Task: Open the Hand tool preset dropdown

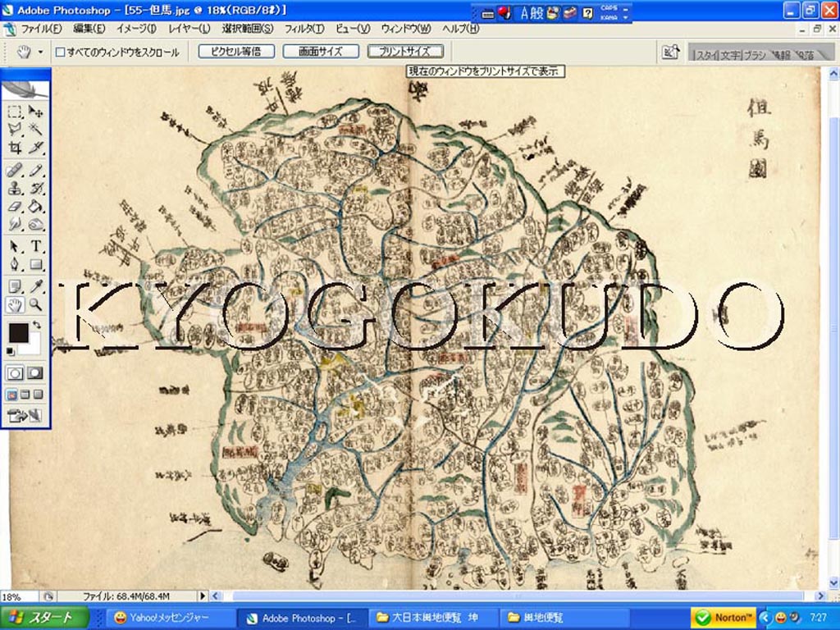Action: click(x=40, y=52)
